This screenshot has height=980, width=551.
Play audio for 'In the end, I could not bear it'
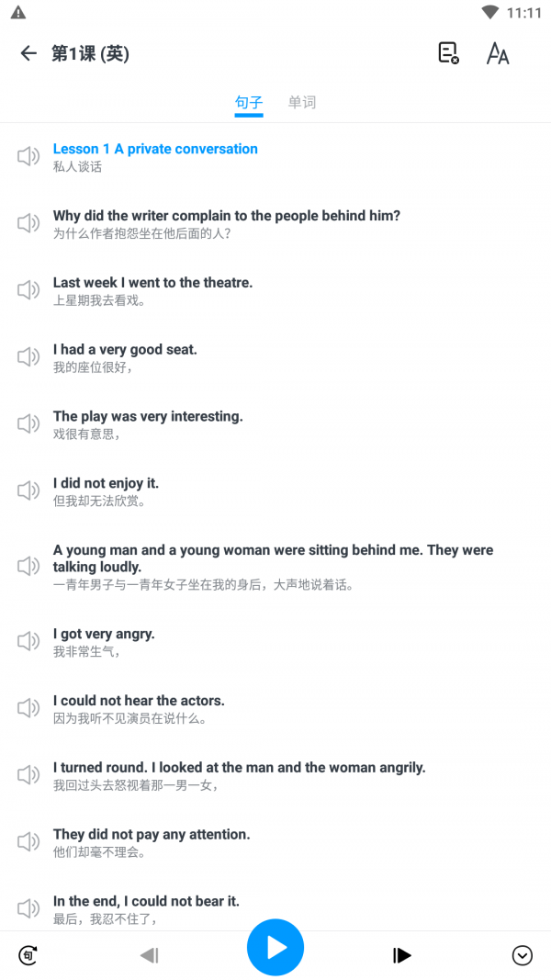click(x=28, y=908)
